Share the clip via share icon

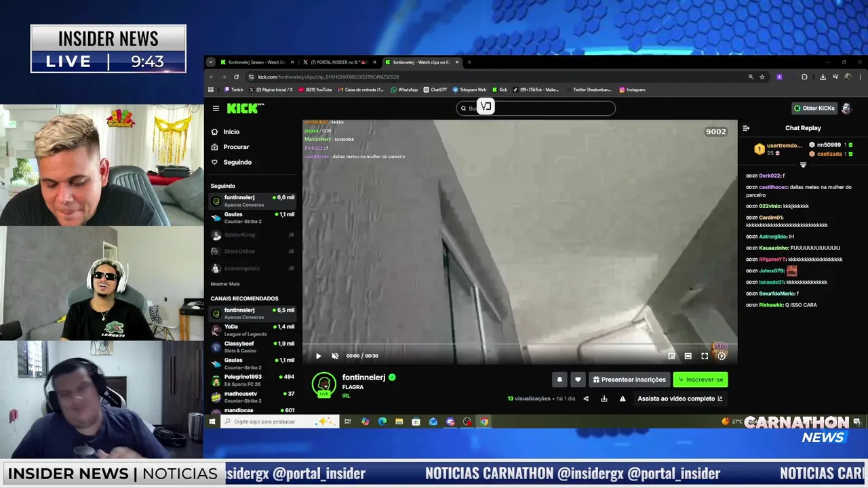tap(586, 399)
